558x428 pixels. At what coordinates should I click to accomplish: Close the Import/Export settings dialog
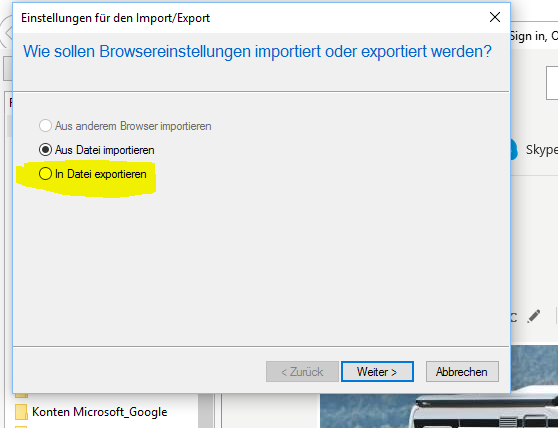(x=495, y=17)
